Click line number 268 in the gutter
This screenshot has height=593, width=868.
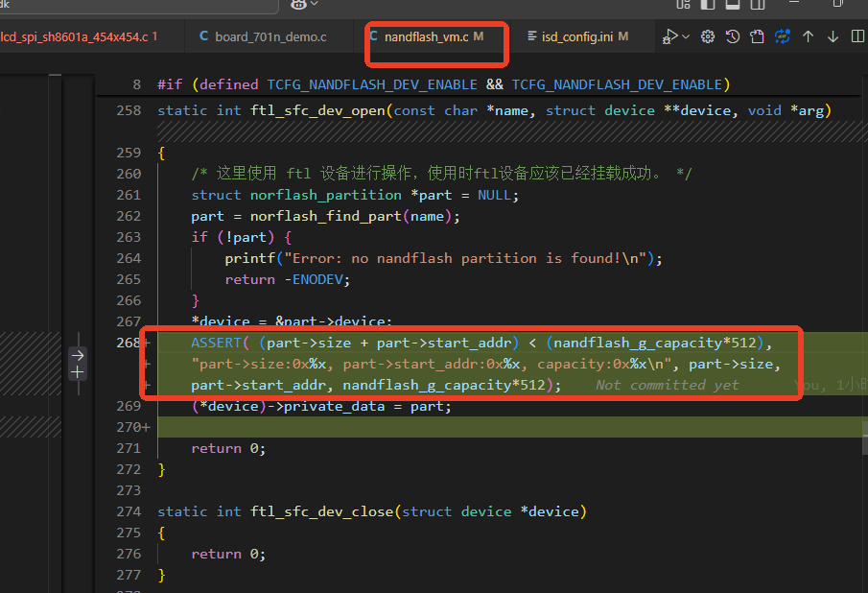(129, 344)
